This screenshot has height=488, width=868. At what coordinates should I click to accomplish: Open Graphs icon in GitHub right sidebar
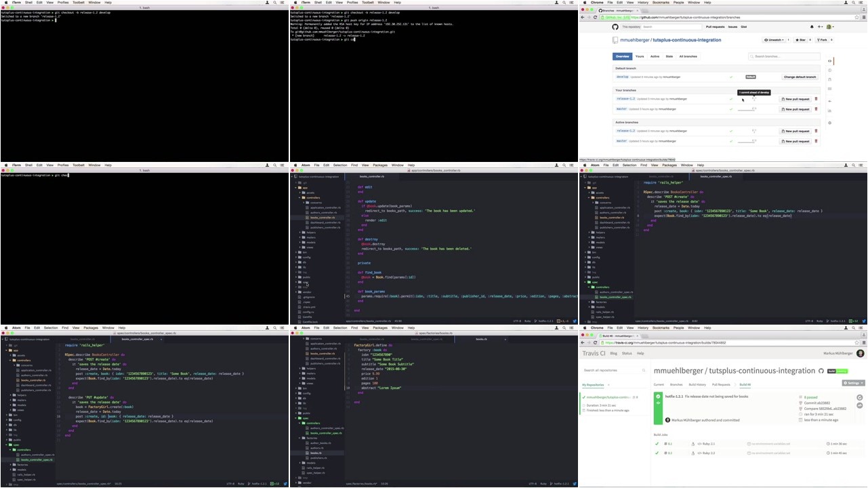click(x=829, y=110)
